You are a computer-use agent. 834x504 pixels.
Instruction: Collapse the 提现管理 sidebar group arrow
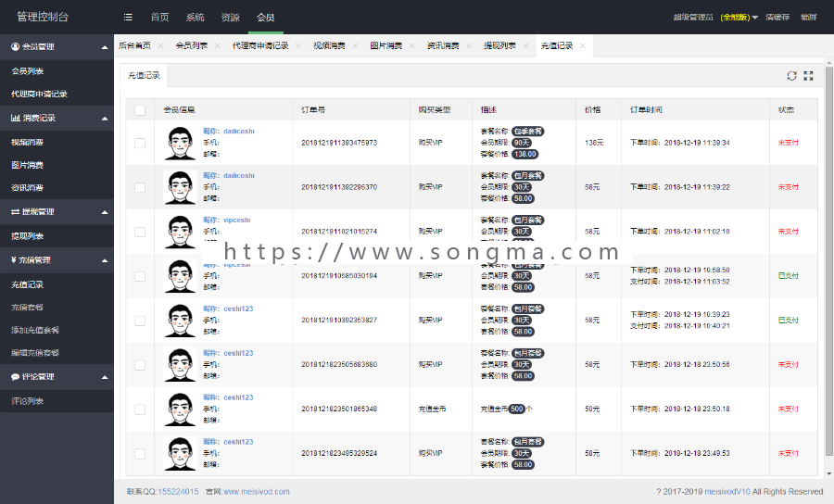click(104, 212)
